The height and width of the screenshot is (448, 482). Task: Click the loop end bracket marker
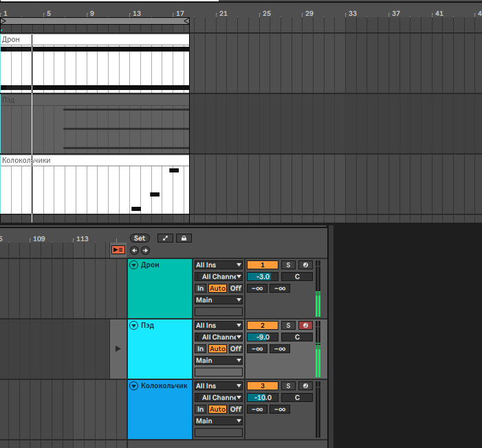(x=186, y=21)
